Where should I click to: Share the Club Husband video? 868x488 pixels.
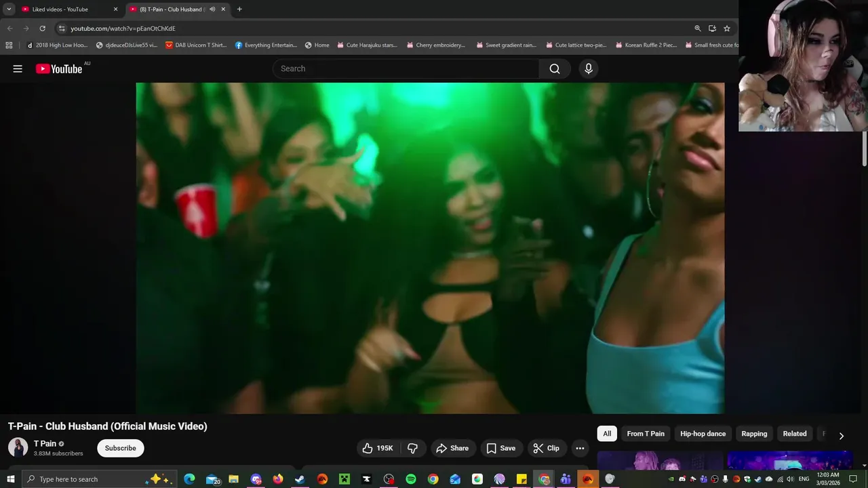coord(452,448)
